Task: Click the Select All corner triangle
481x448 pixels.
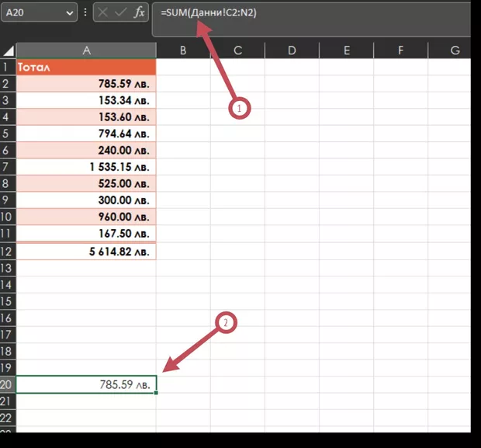Action: [9, 50]
